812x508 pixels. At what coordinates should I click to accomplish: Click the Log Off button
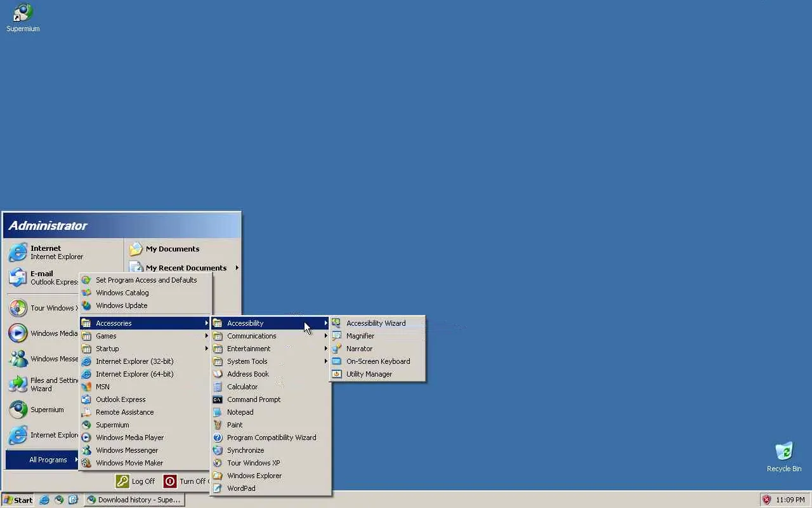[x=135, y=481]
